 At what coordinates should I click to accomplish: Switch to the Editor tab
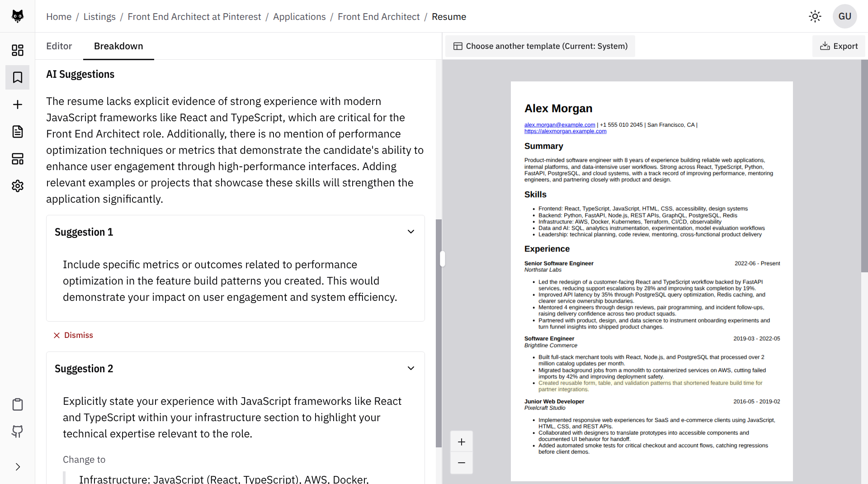point(59,46)
